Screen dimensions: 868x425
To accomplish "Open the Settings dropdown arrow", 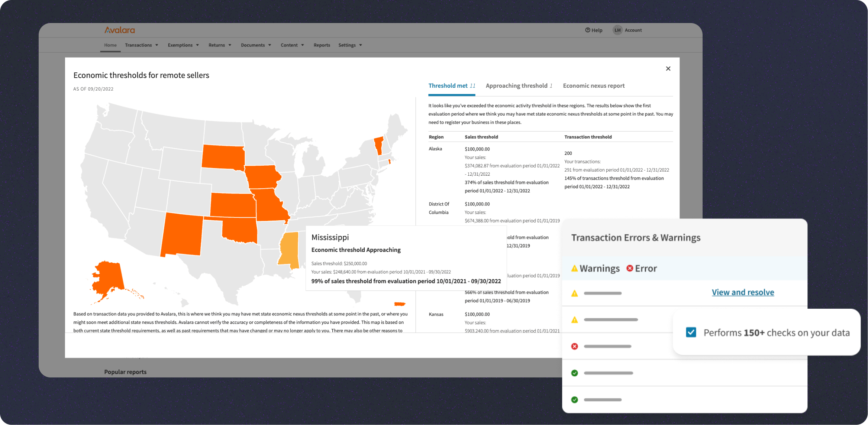I will [360, 45].
